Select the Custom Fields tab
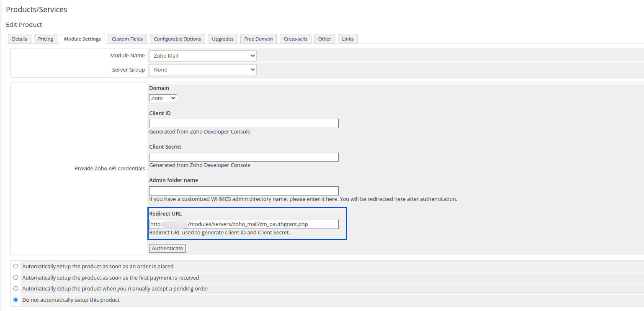The height and width of the screenshot is (311, 644). (x=127, y=39)
